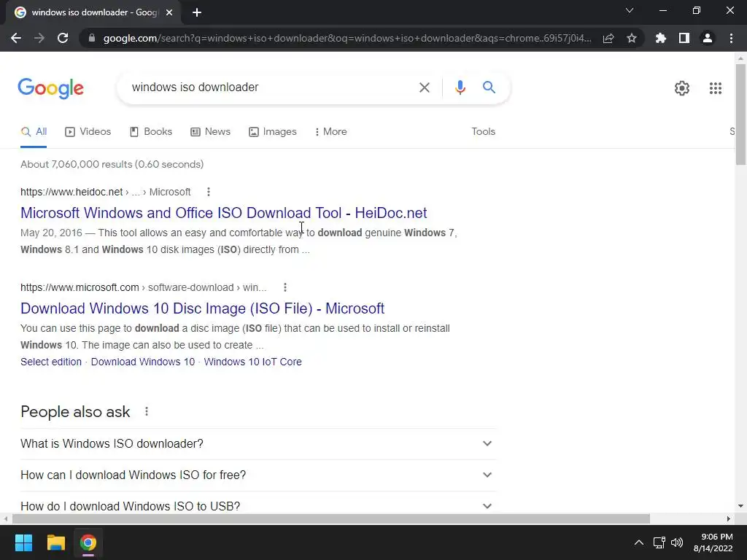Click the forward navigation arrow

pos(39,38)
